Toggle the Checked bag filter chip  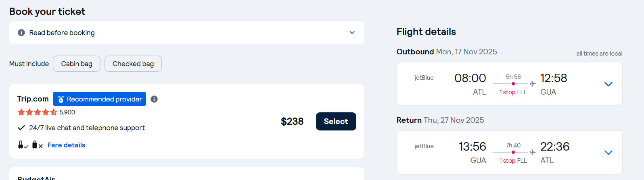tap(133, 64)
